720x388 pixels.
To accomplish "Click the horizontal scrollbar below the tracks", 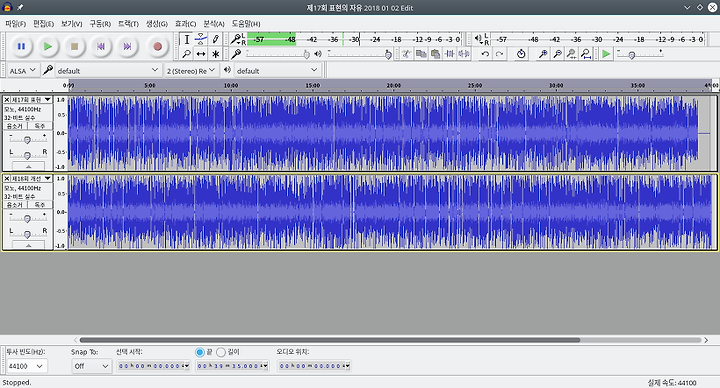I will 330,340.
